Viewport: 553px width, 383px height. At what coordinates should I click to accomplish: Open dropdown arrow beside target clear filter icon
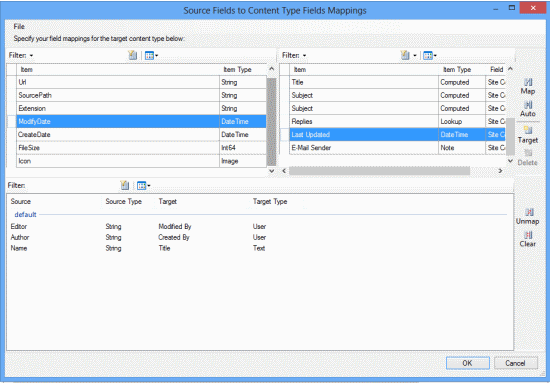point(415,56)
